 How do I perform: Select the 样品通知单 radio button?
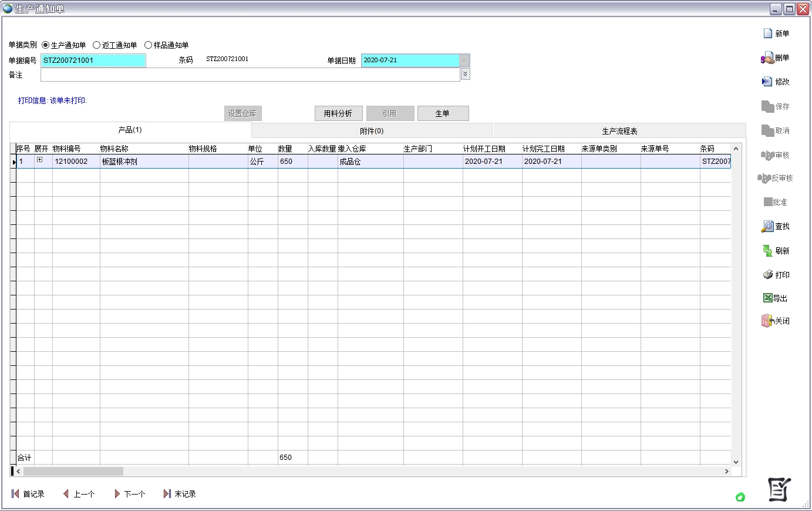coord(149,45)
